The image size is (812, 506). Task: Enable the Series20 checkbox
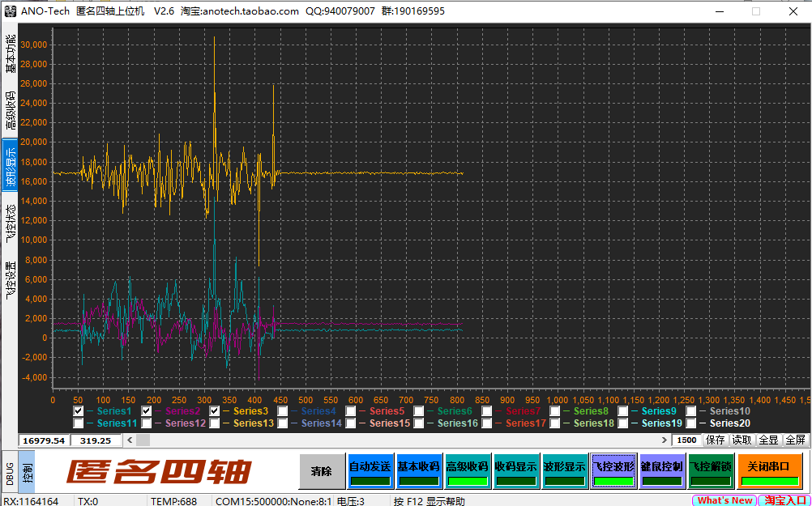690,423
